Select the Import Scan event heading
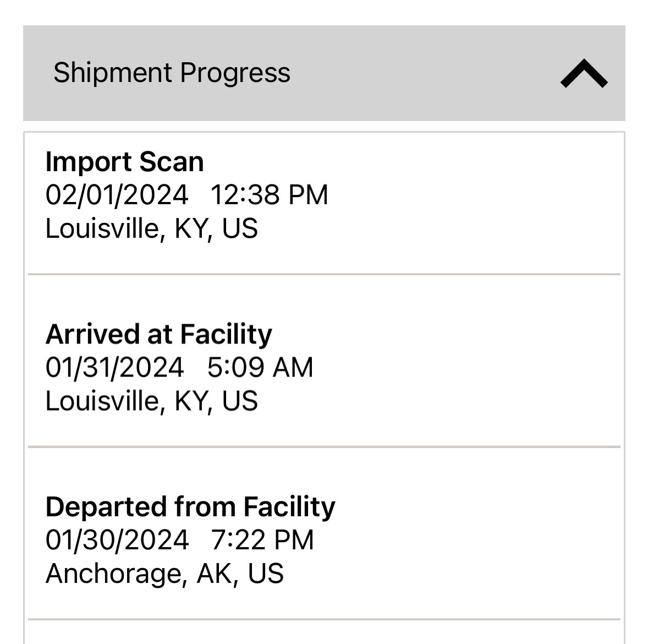648x644 pixels. pos(124,162)
